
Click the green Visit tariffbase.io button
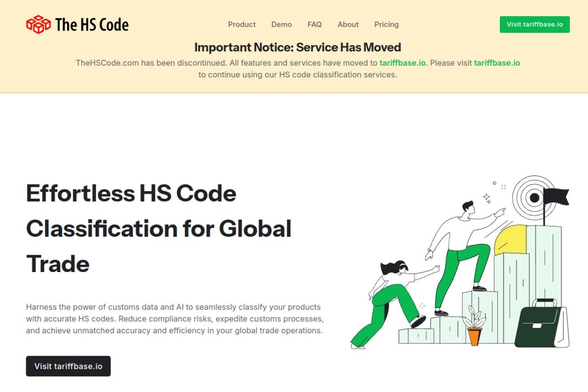535,24
